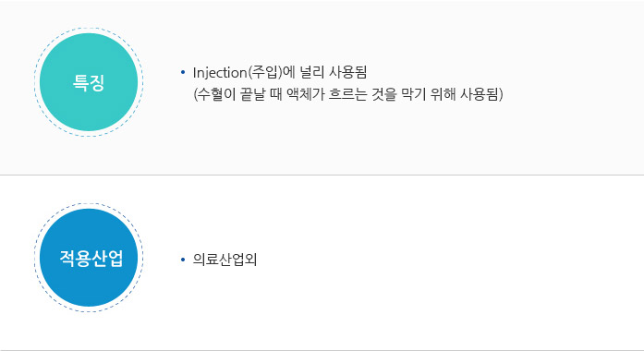Click the (주입) parenthetical text
Viewport: 644px width, 351px height.
[265, 73]
